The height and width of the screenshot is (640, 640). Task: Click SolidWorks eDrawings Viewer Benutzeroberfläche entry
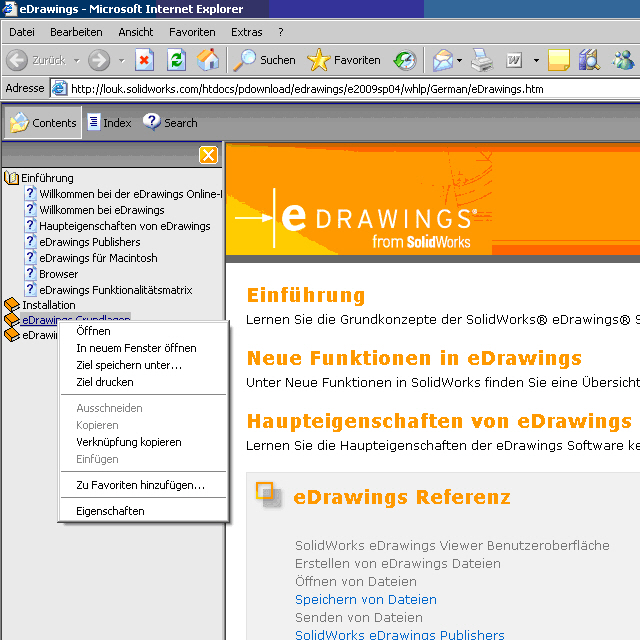pos(452,546)
